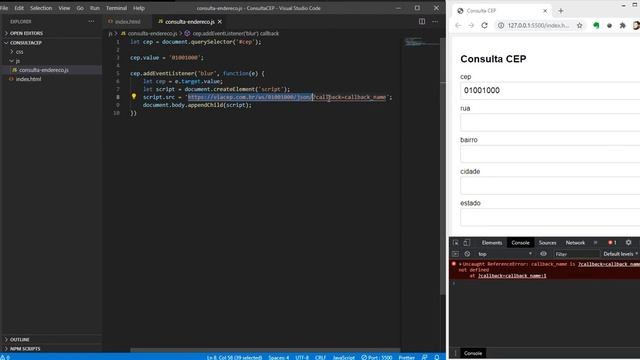Open the Terminal menu

116,8
